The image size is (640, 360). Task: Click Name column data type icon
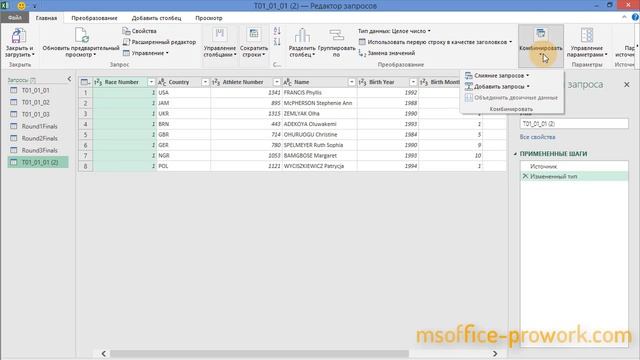[x=287, y=82]
